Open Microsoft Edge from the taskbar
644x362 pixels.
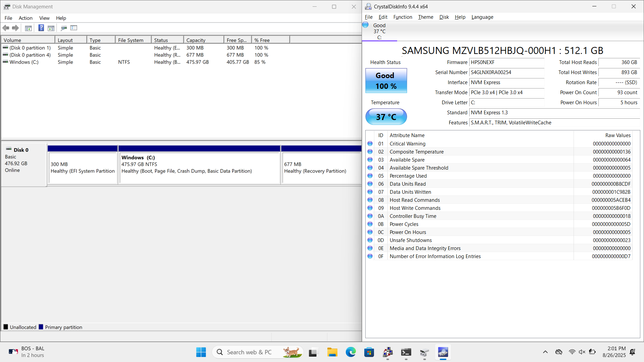[351, 352]
